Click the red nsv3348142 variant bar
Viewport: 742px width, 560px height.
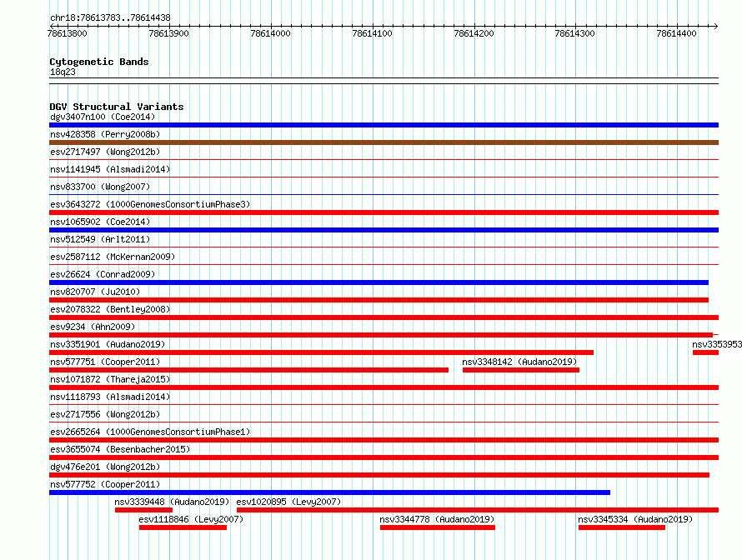click(x=521, y=370)
